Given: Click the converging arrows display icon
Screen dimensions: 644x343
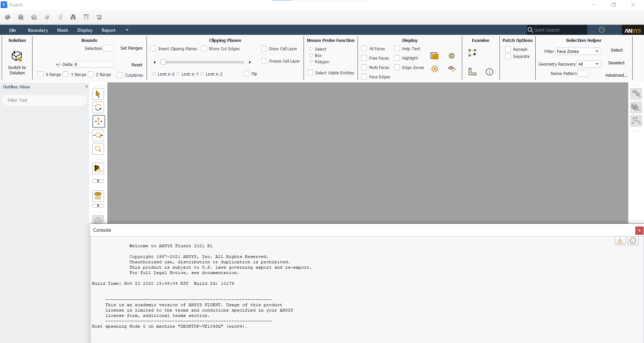Looking at the screenshot, I should coord(452,56).
